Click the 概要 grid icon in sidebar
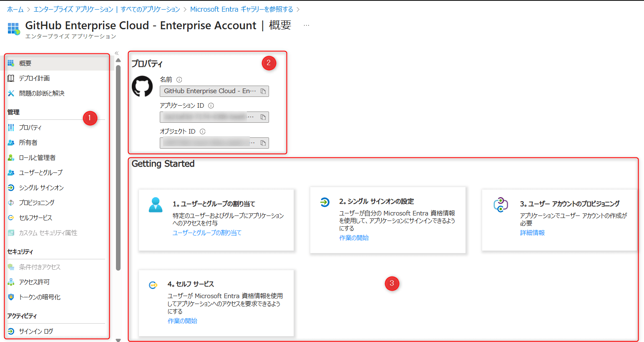 pyautogui.click(x=11, y=63)
